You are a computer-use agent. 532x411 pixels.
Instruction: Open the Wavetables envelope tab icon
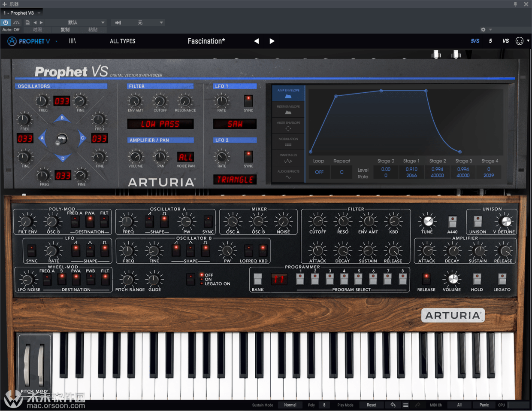pos(288,158)
